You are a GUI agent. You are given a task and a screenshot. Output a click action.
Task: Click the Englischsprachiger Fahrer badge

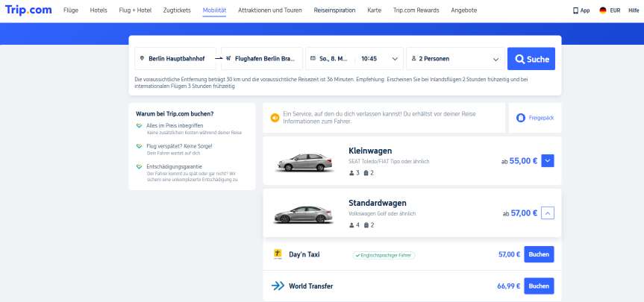tap(384, 255)
